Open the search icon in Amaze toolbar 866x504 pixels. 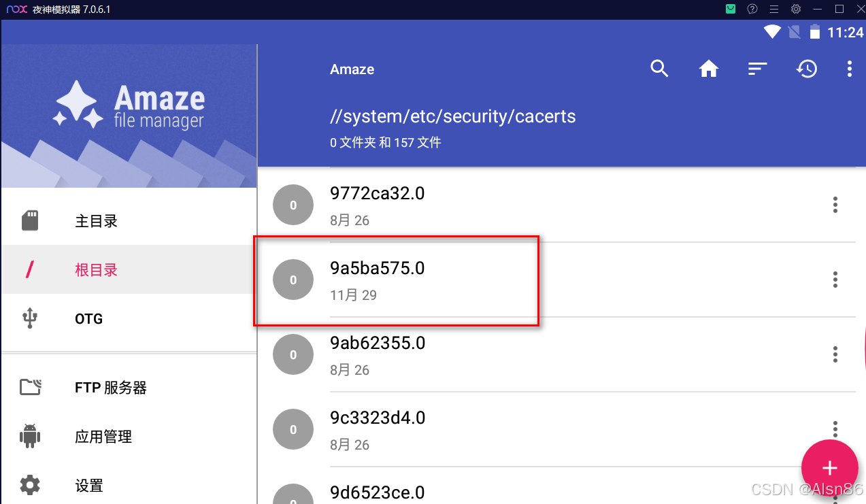[x=659, y=69]
